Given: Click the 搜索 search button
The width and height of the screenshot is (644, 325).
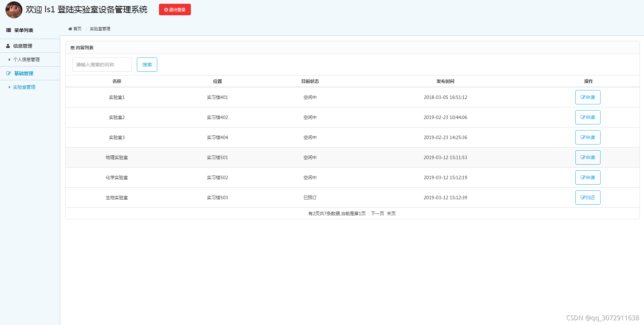Looking at the screenshot, I should [147, 65].
